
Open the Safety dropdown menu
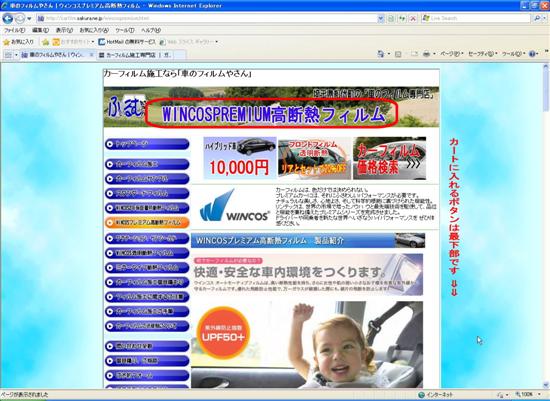coord(482,54)
